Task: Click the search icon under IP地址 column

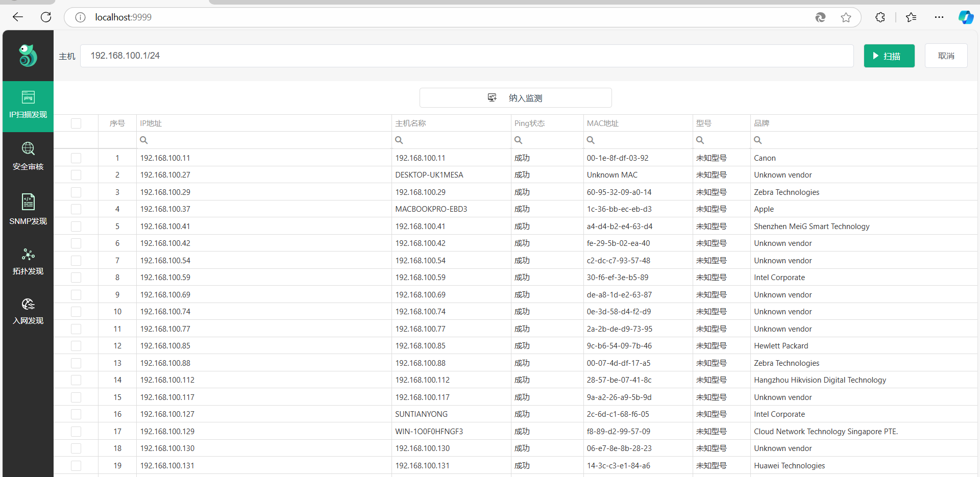Action: [x=144, y=140]
